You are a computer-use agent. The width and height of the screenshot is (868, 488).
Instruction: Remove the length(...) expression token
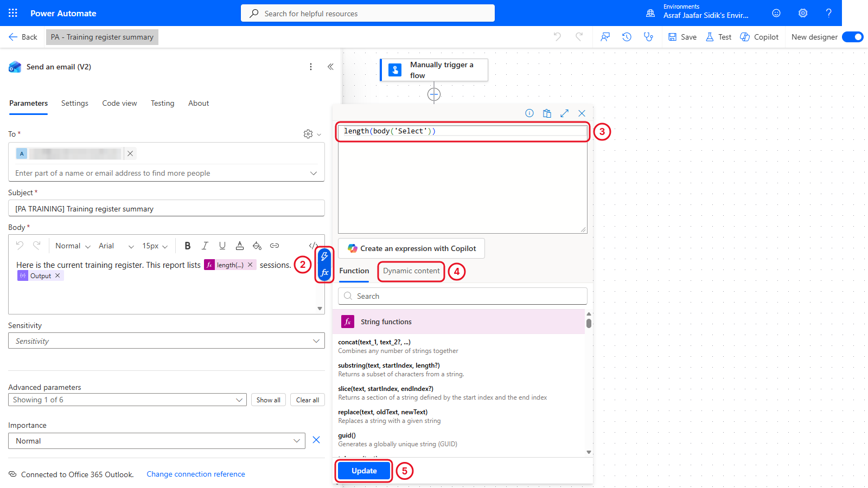point(250,265)
